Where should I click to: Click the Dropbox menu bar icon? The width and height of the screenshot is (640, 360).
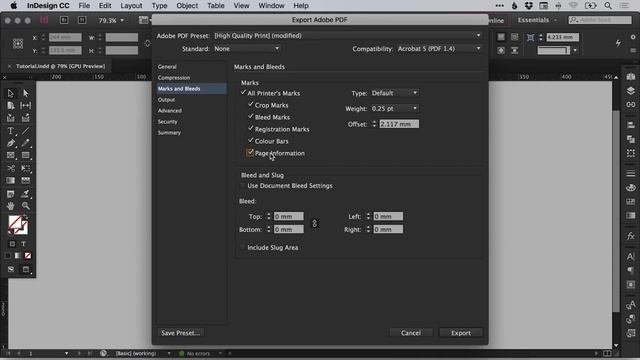point(529,6)
